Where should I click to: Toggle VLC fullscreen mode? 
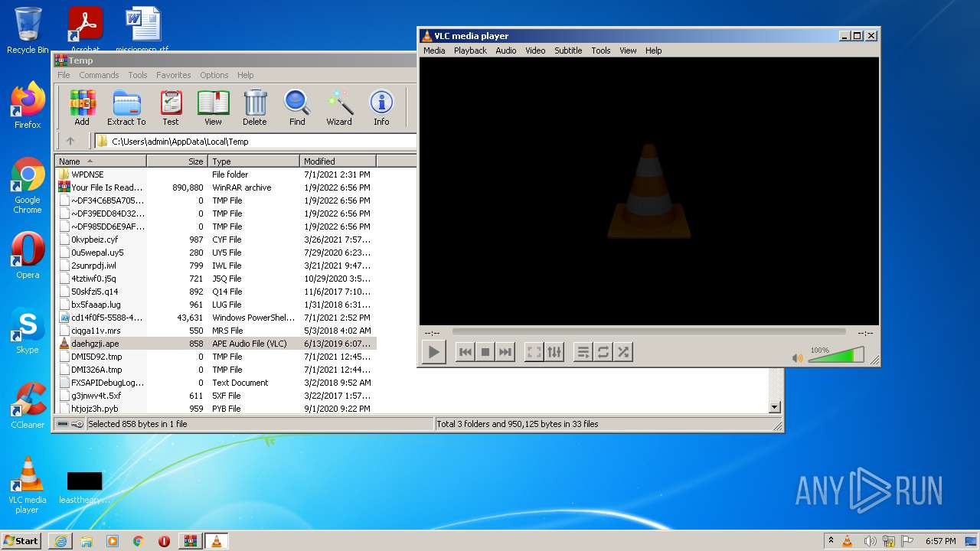click(x=534, y=352)
